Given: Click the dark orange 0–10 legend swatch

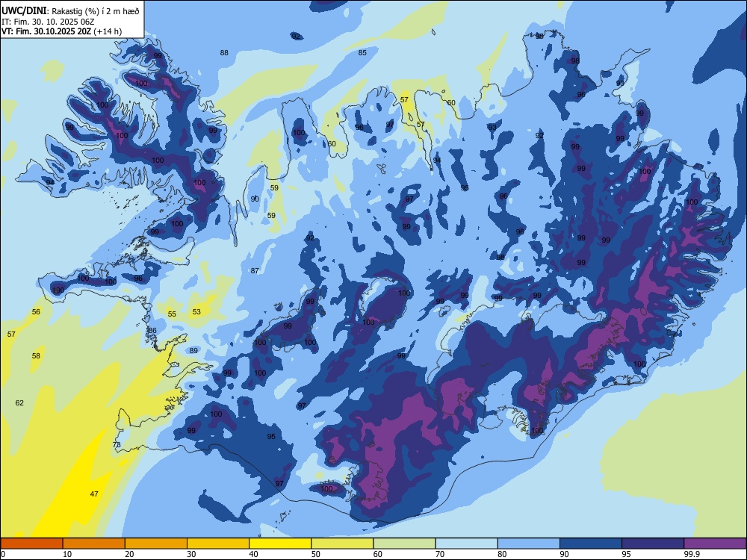Looking at the screenshot, I should (32, 544).
